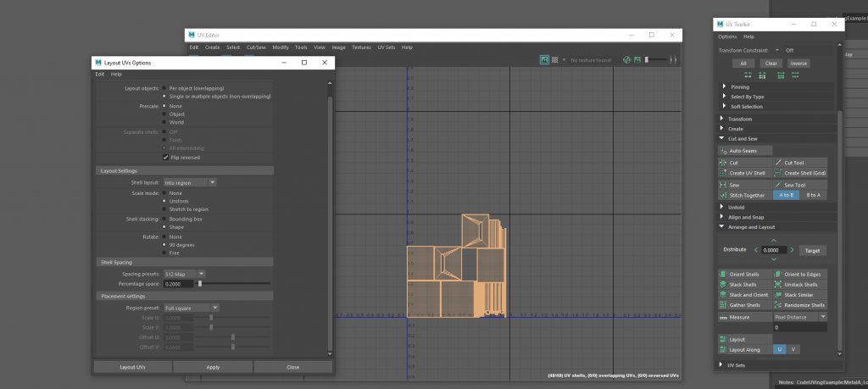Adjust the Percentage space slider

200,284
